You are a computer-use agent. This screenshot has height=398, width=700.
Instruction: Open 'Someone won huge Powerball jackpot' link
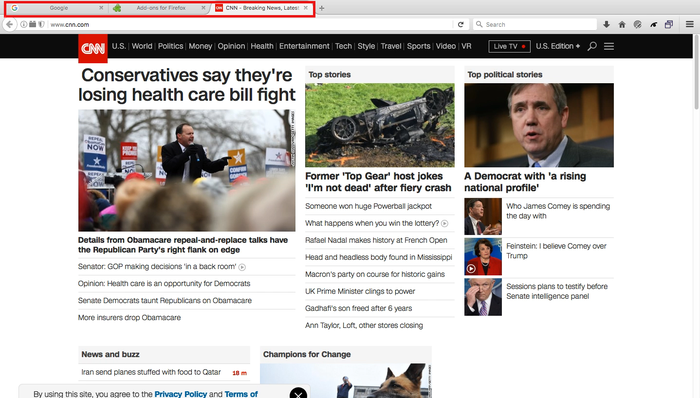tap(368, 206)
